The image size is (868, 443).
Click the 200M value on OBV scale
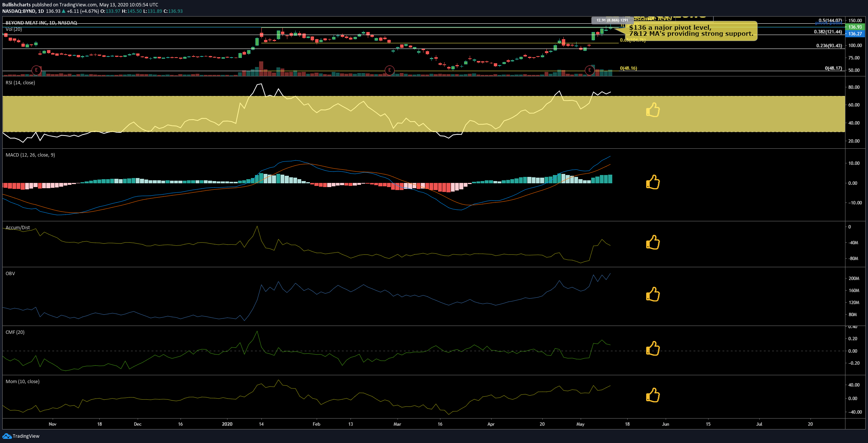coord(854,279)
